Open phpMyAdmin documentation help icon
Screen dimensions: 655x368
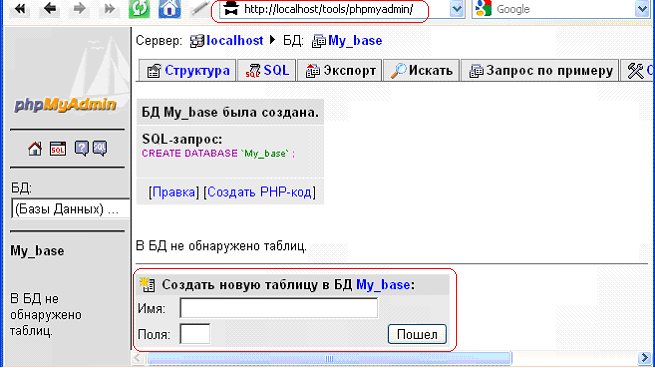81,149
